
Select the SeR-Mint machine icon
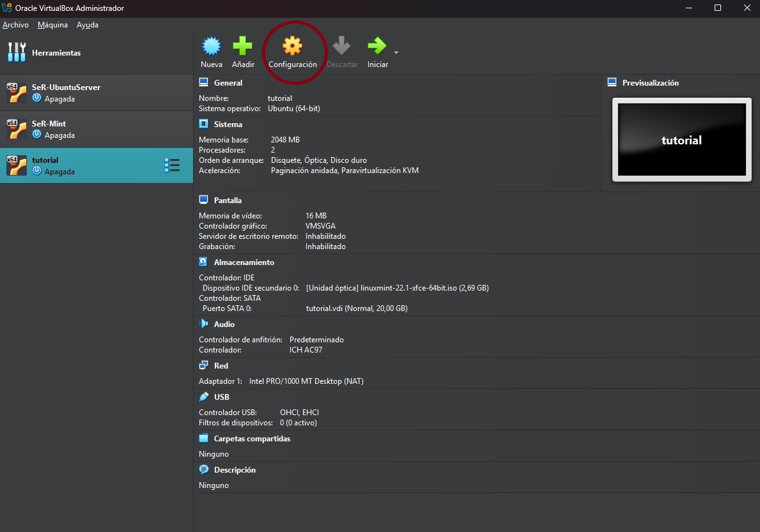pyautogui.click(x=17, y=129)
